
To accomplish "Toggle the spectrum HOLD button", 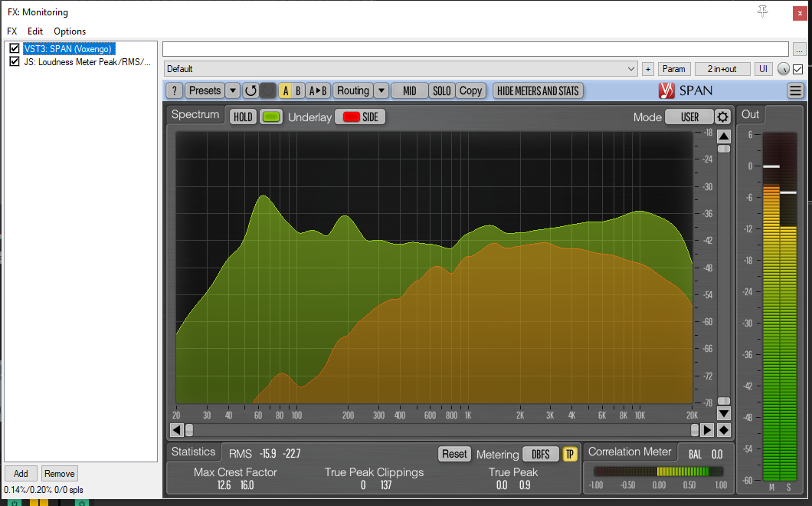I will pyautogui.click(x=243, y=117).
